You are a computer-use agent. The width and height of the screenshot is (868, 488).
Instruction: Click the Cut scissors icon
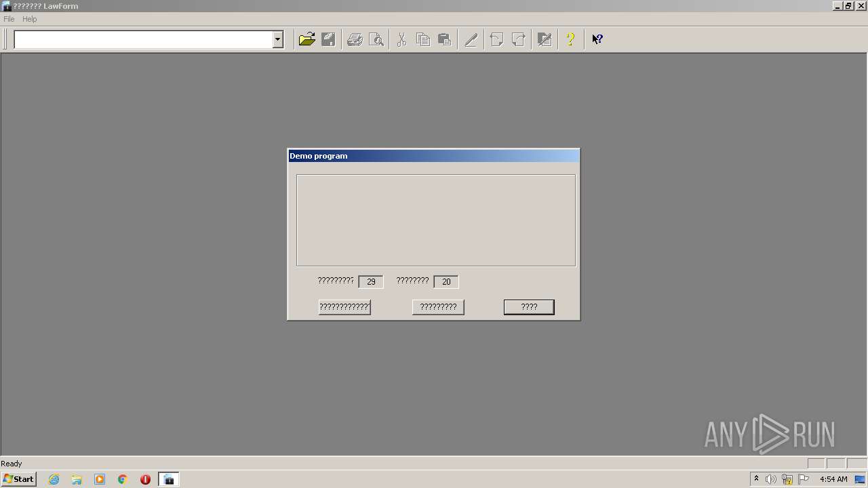tap(401, 39)
